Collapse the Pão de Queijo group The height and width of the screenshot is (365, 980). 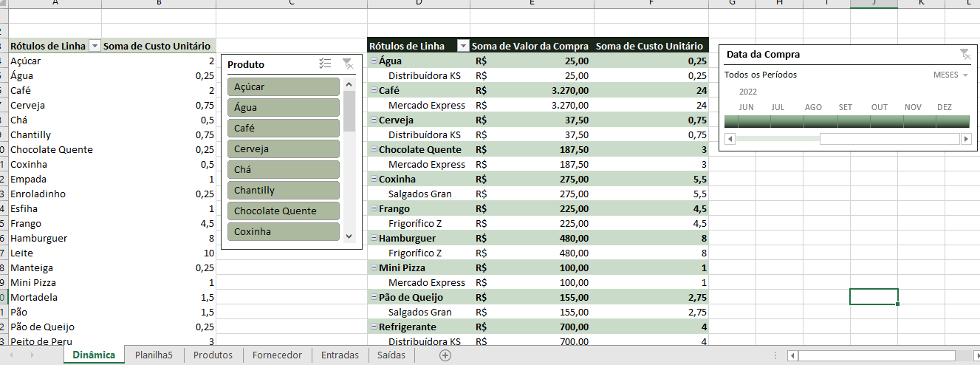click(374, 297)
